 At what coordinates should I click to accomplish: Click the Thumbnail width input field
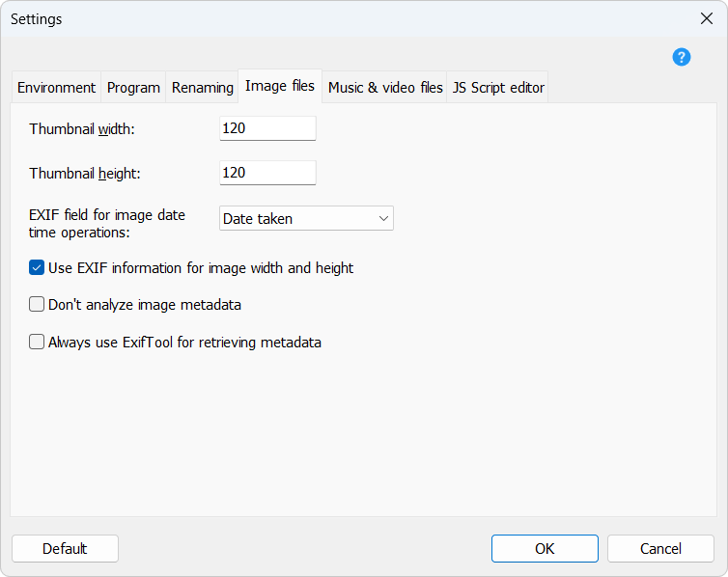267,128
